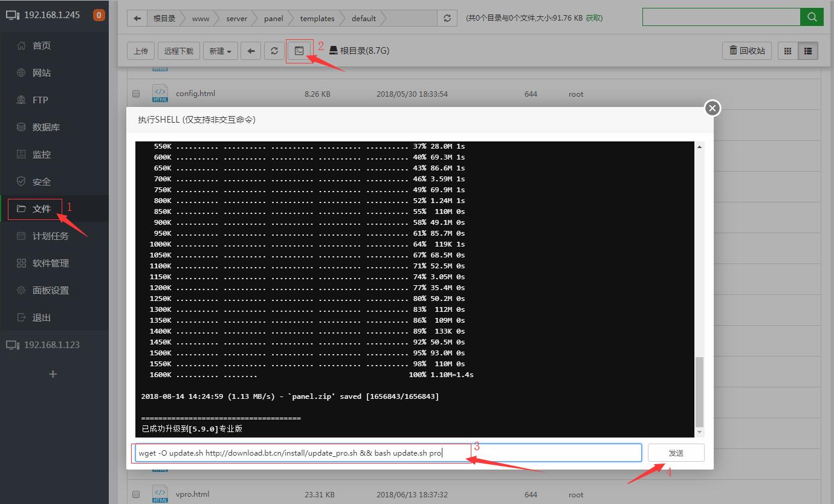
Task: Click the orange notification badge 0
Action: click(99, 15)
